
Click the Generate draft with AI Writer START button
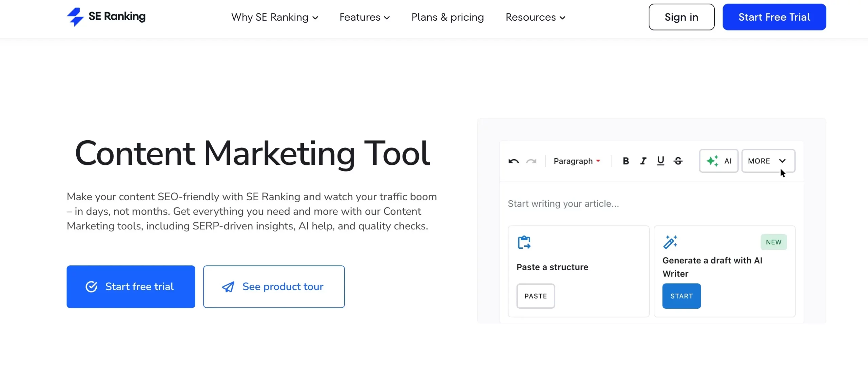click(x=682, y=296)
